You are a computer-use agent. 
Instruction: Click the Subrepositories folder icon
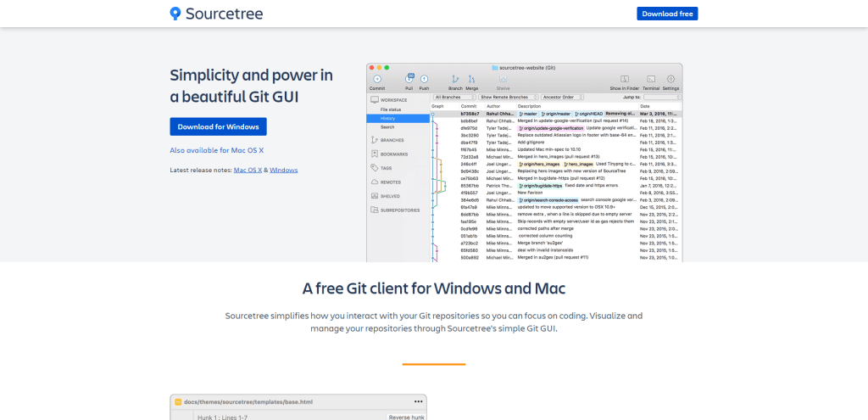[375, 210]
